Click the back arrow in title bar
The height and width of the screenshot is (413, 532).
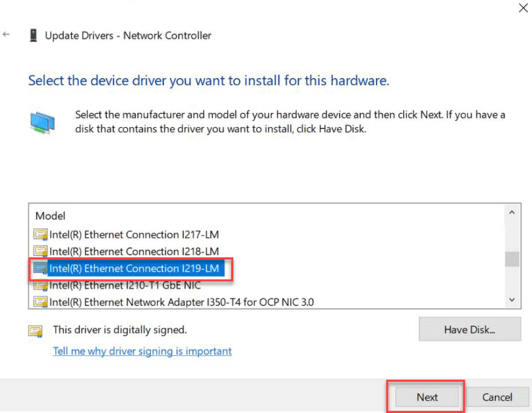click(x=7, y=34)
